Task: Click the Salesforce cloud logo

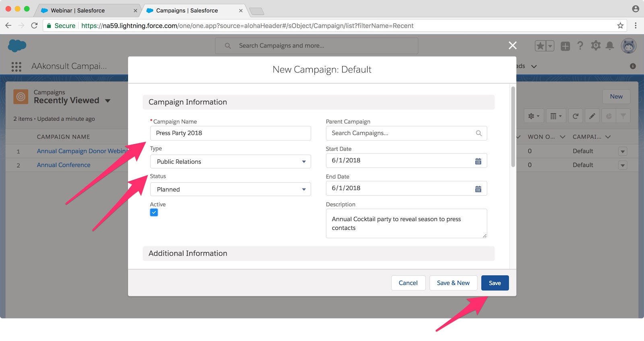Action: pyautogui.click(x=17, y=45)
